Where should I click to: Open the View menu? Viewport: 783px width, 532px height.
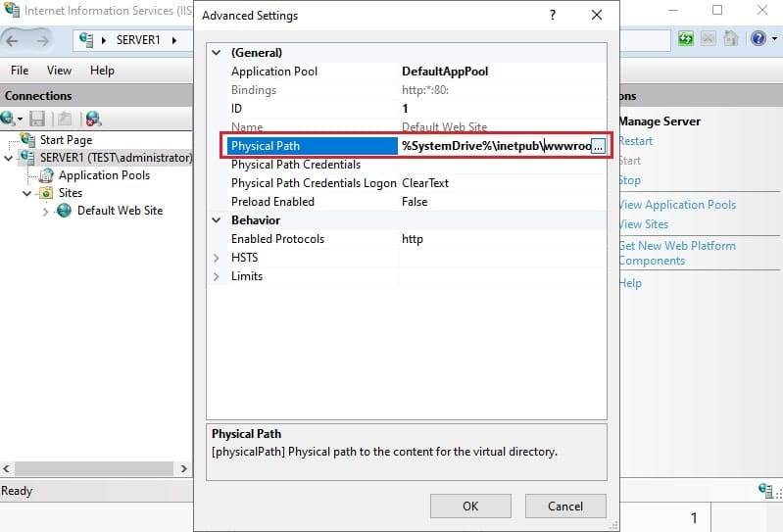point(59,71)
